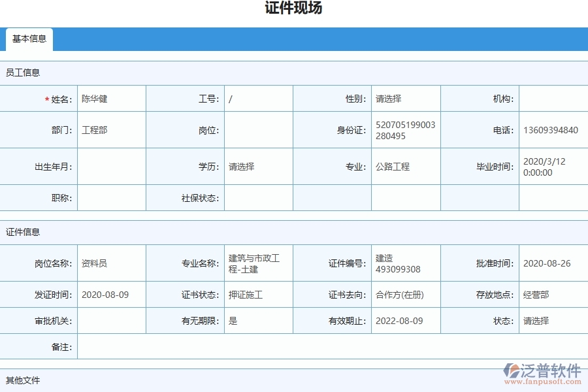Select the 有无期限 value 是

pyautogui.click(x=259, y=321)
